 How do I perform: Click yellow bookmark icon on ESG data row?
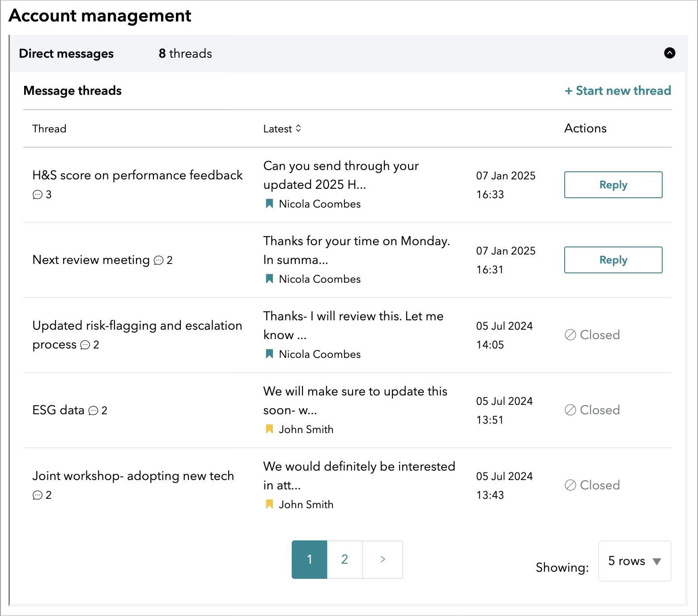269,429
